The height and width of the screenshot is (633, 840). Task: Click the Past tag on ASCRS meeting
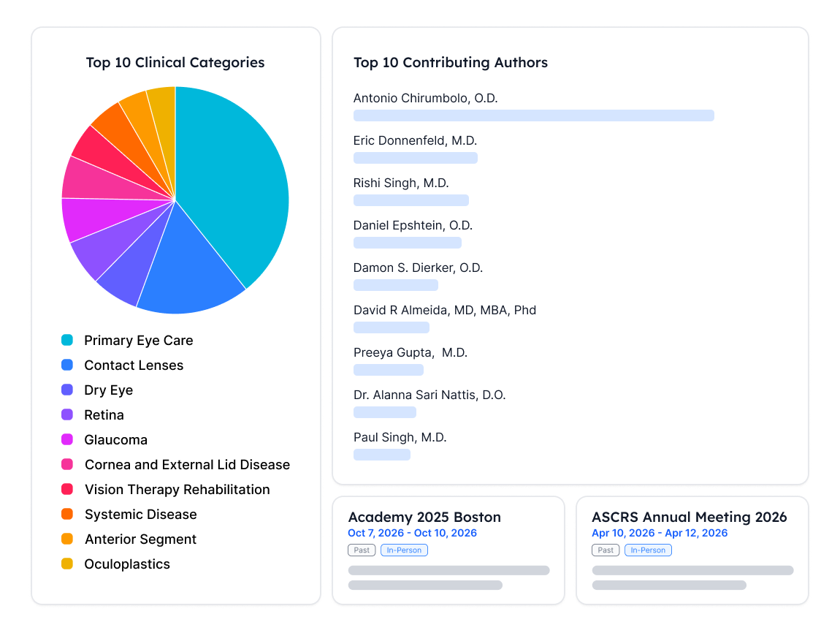pyautogui.click(x=606, y=550)
